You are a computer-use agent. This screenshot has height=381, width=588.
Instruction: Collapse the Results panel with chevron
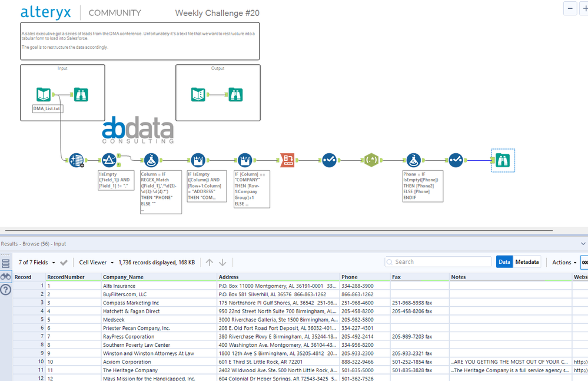pyautogui.click(x=583, y=244)
